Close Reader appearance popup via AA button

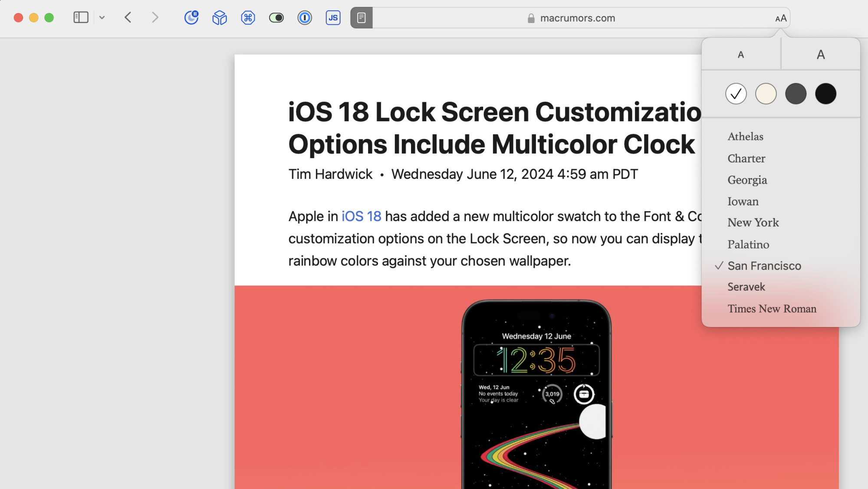coord(781,18)
